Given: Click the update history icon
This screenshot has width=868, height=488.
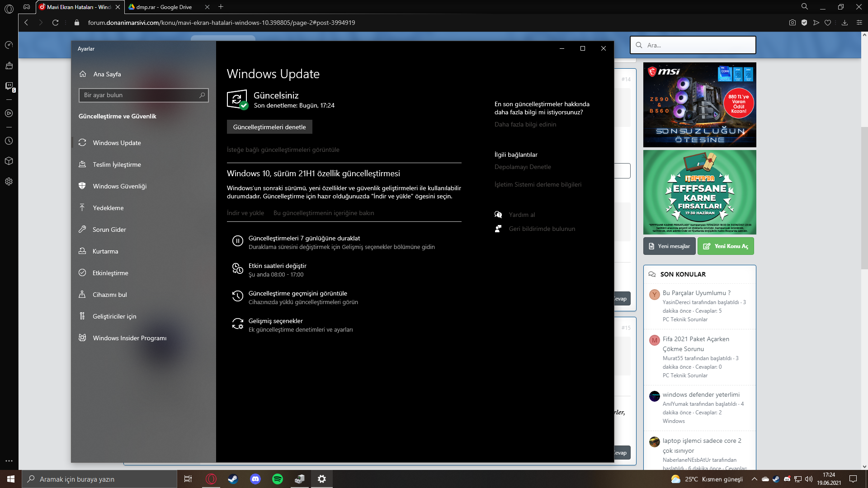Looking at the screenshot, I should click(x=237, y=296).
